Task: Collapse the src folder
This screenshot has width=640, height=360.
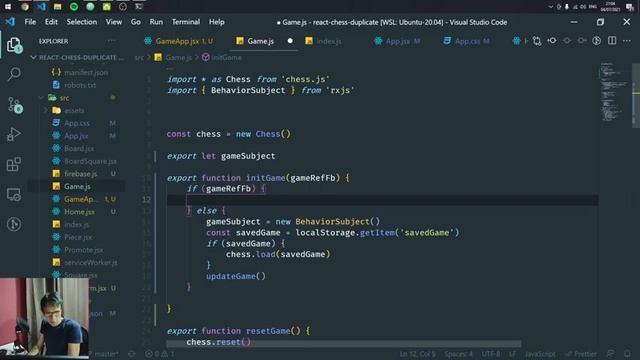Action: pos(41,98)
